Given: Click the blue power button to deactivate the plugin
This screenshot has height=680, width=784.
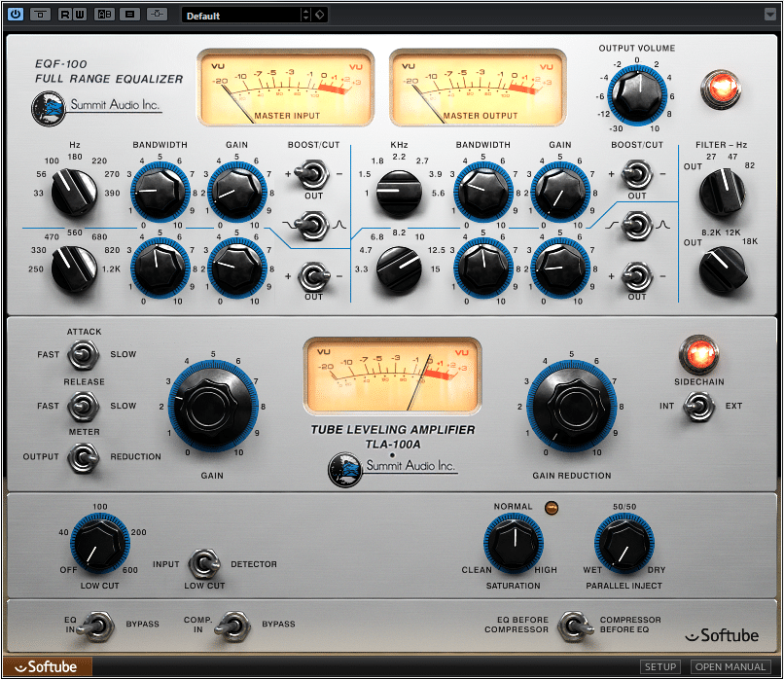Looking at the screenshot, I should pyautogui.click(x=16, y=14).
